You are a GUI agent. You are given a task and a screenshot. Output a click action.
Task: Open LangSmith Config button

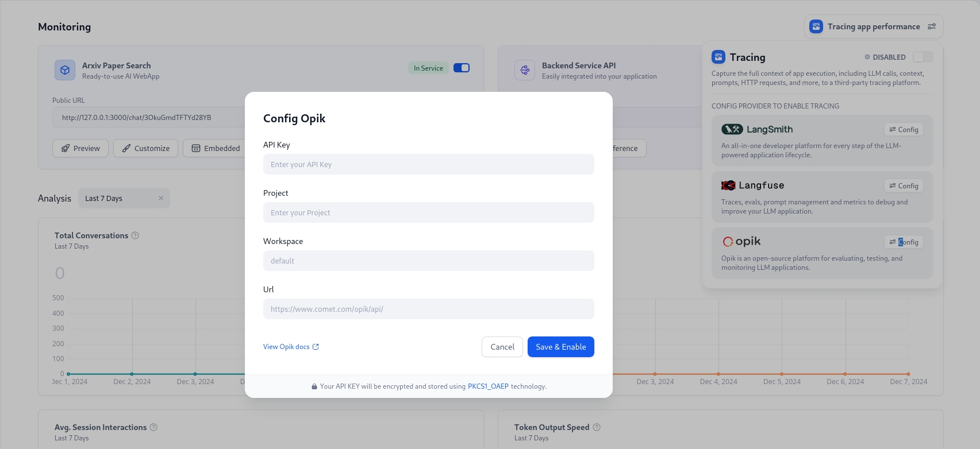point(904,130)
